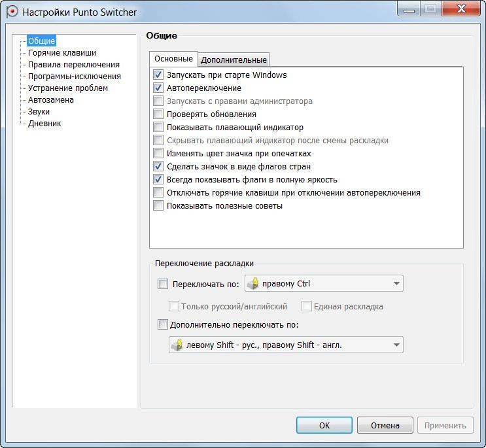Close the Настройки Punto Switcher window
The image size is (486, 448).
click(461, 9)
